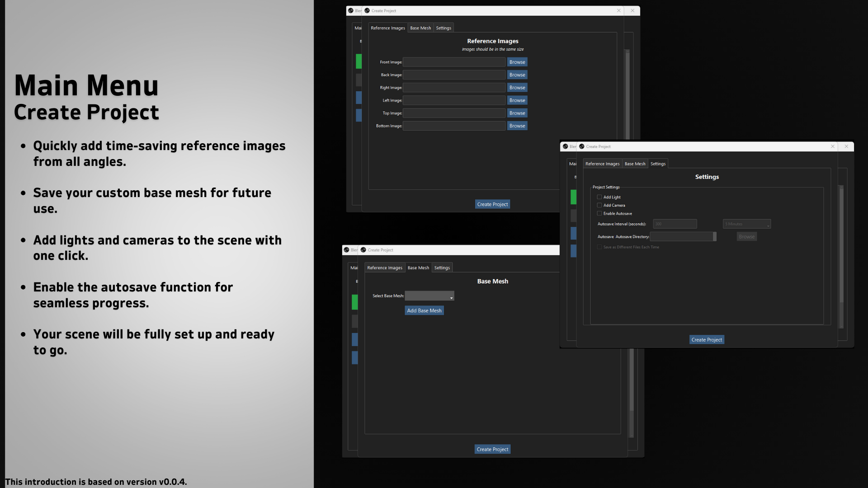Click Create Project button in Settings dialog
Viewport: 868px width, 488px height.
(x=707, y=340)
